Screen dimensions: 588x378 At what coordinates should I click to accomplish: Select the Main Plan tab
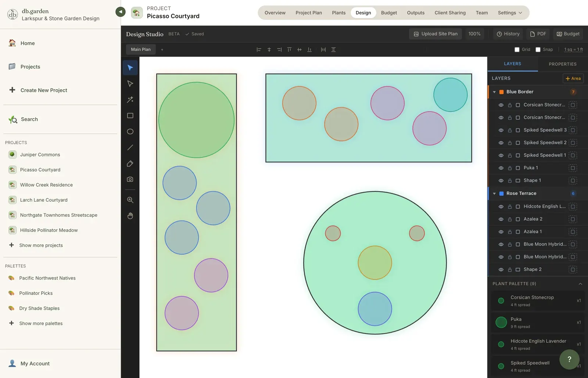[141, 50]
